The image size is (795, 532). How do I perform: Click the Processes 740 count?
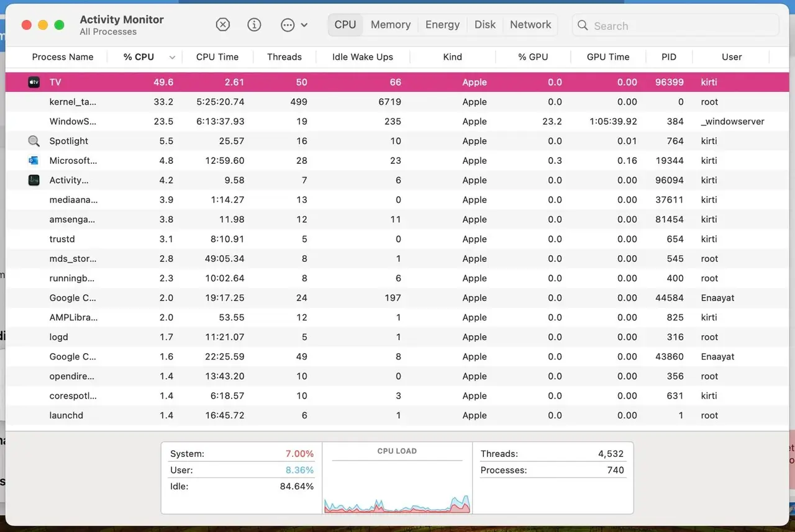(616, 470)
